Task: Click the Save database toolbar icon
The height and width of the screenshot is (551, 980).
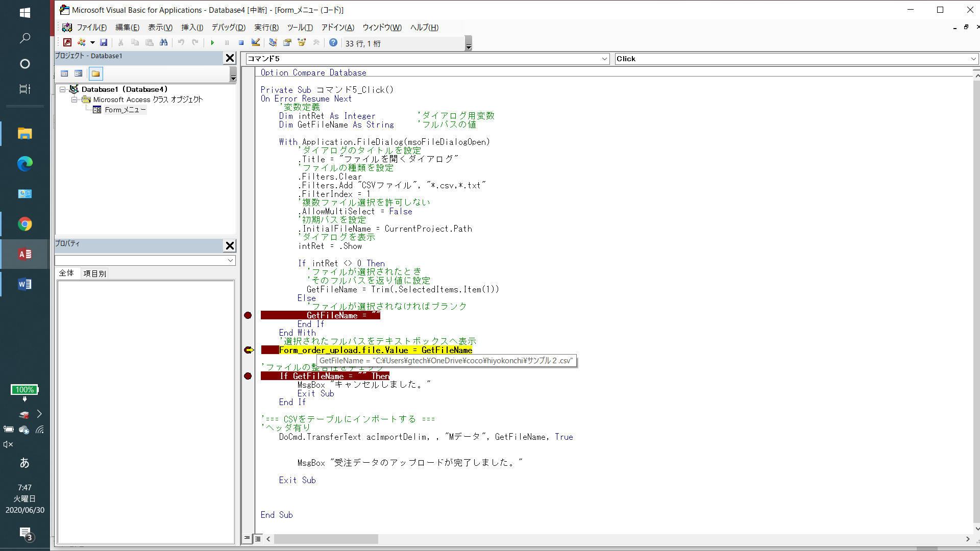Action: 104,43
